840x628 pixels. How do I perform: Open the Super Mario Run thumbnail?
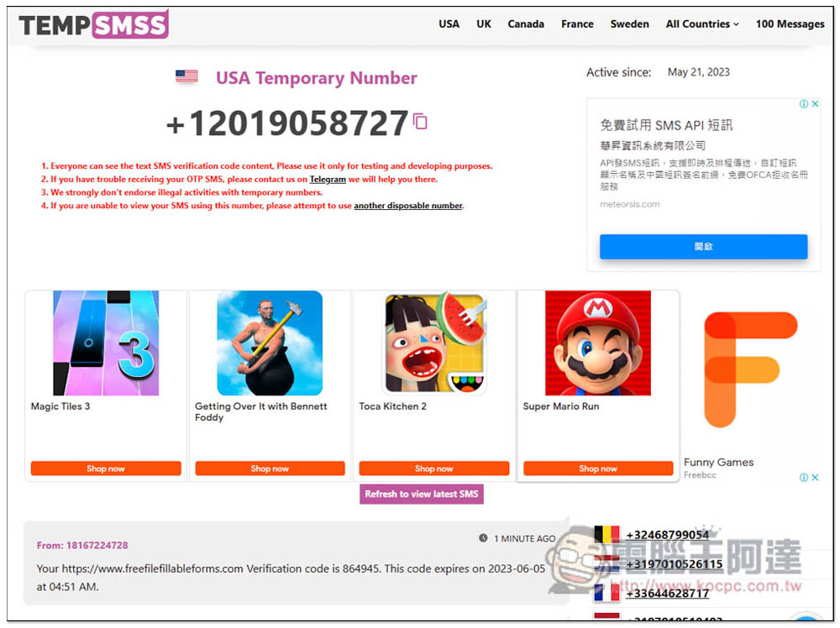[x=598, y=343]
